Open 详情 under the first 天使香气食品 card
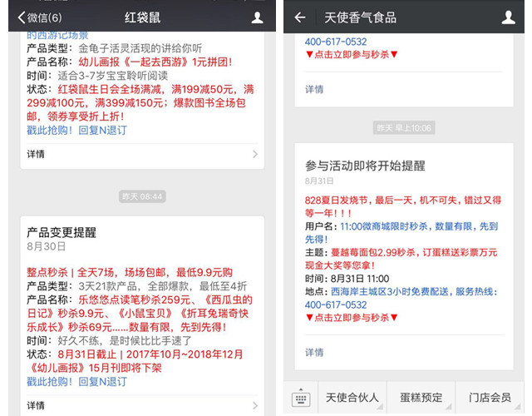Screen dimensions: 532x416 coord(314,89)
